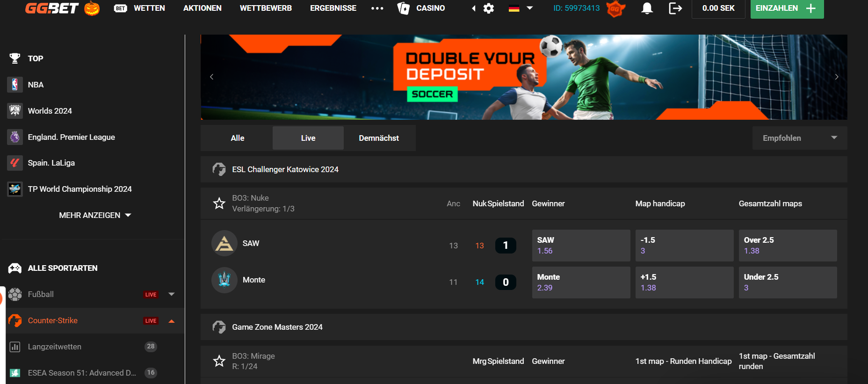This screenshot has height=384, width=868.
Task: Click the notification bell icon
Action: 647,8
